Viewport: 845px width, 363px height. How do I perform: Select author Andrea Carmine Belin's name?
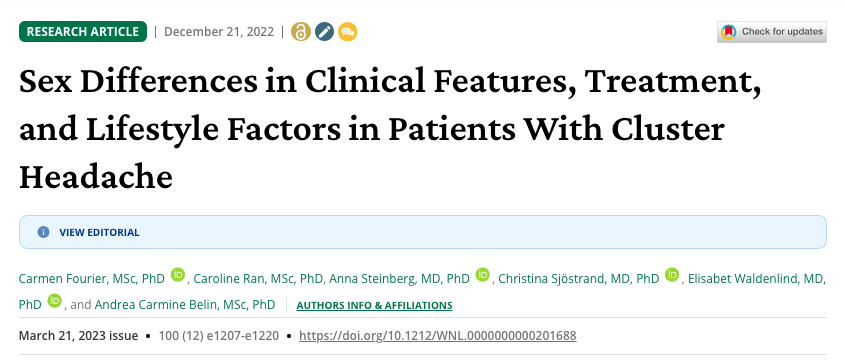185,305
